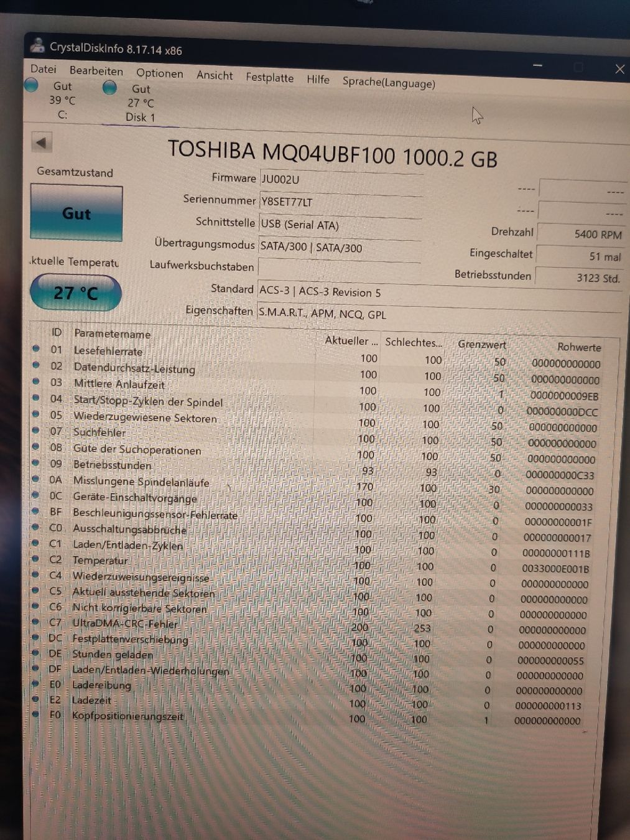Click the CrystalDiskInfo title bar app icon
The height and width of the screenshot is (840, 630).
pyautogui.click(x=37, y=45)
